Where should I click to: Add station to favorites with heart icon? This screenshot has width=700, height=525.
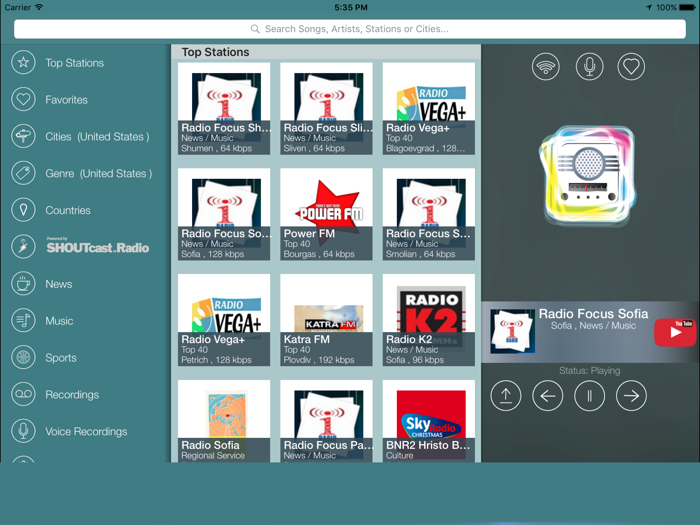tap(631, 67)
